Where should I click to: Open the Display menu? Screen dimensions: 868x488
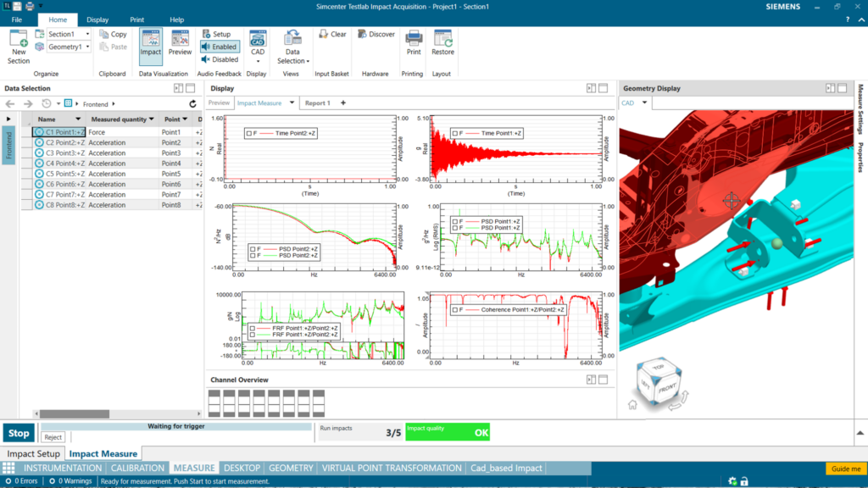tap(97, 19)
